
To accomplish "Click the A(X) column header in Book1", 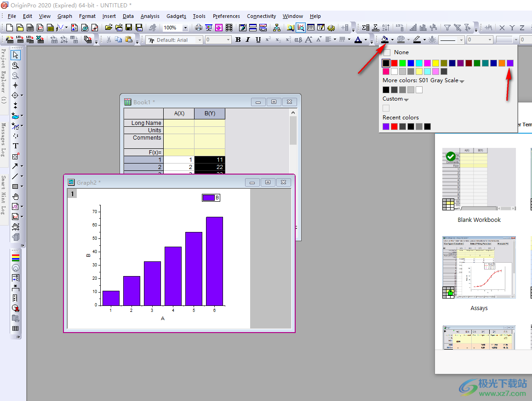I will click(179, 113).
